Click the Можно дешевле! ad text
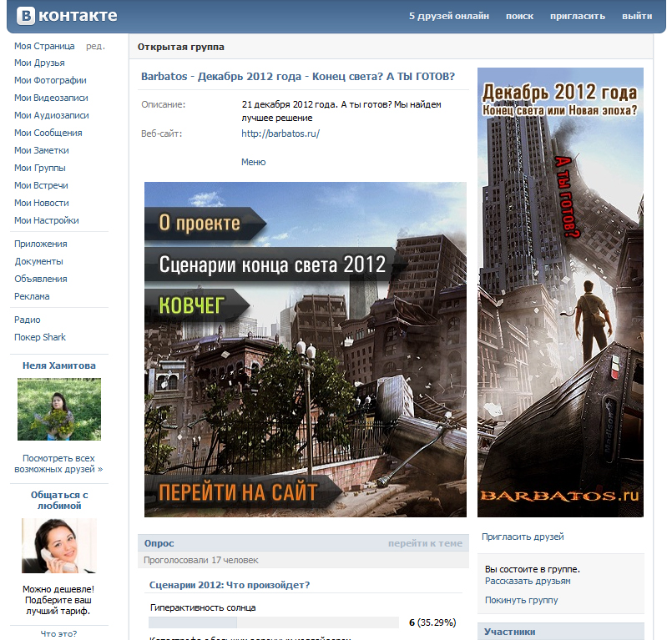Screen dimensions: 672x640 click(58, 589)
